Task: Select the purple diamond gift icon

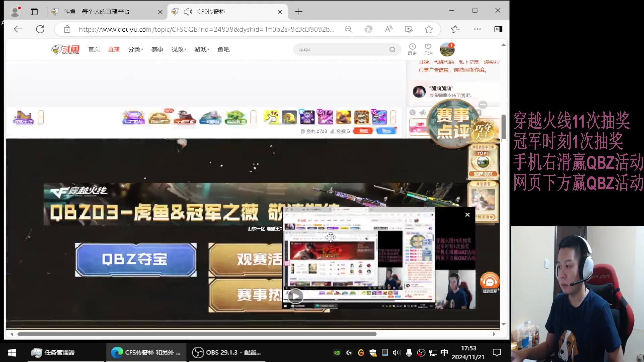Action: (133, 118)
